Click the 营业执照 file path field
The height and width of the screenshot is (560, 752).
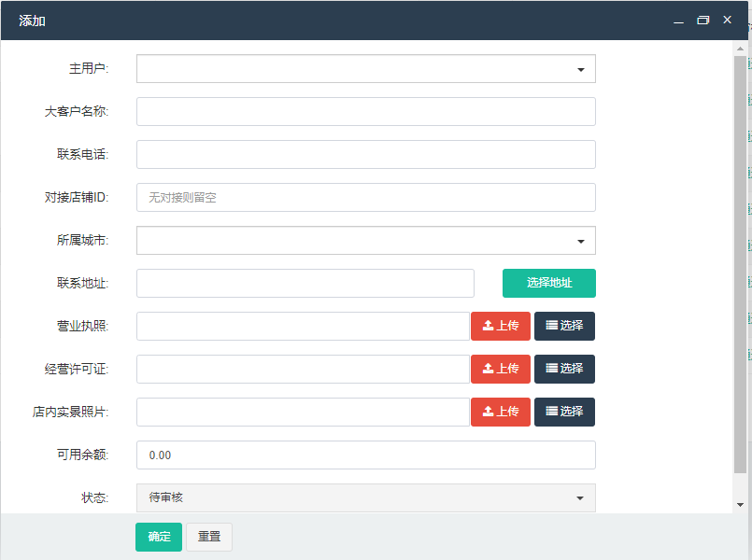pos(303,327)
